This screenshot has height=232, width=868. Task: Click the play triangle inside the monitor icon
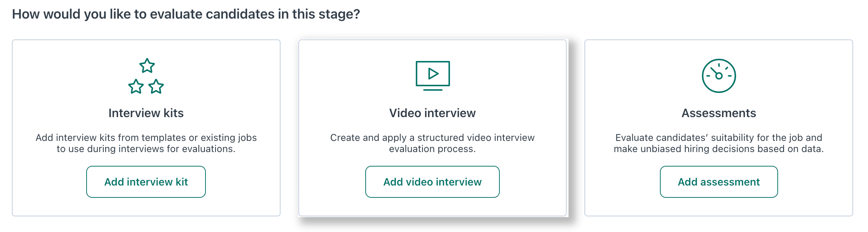(x=433, y=73)
